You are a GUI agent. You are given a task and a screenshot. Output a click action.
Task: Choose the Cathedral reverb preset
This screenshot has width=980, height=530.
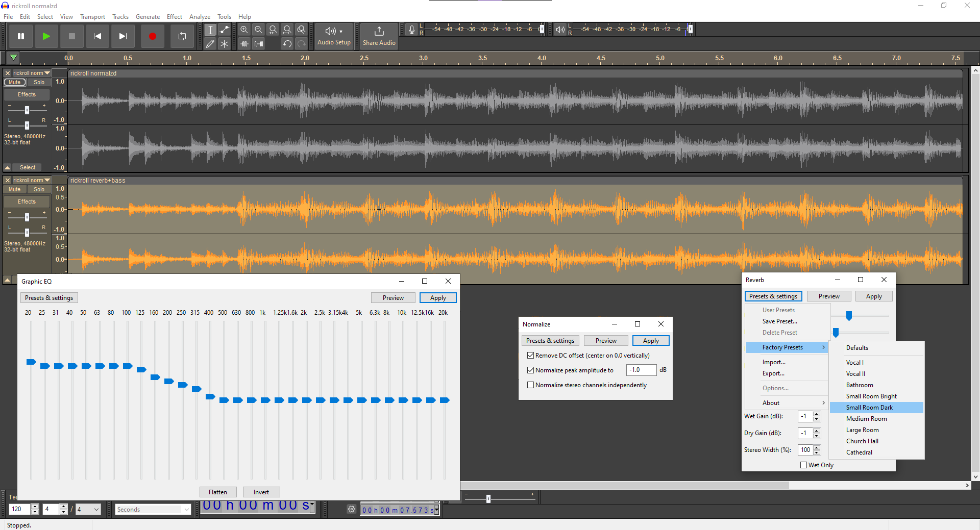click(876, 452)
